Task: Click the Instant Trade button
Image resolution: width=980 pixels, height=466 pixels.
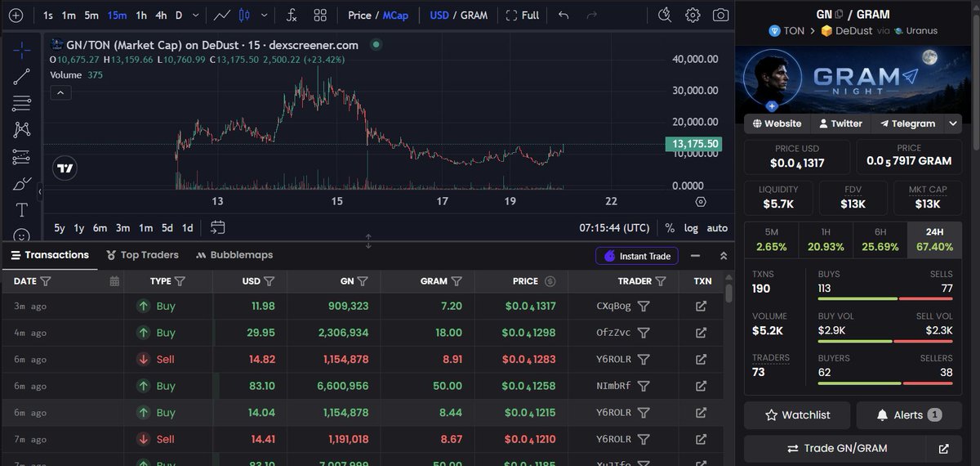Action: 637,256
